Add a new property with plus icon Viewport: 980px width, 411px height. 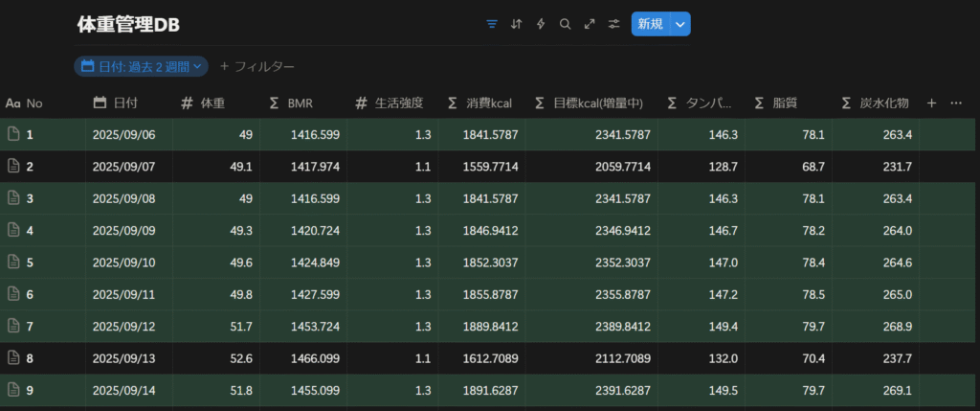tap(931, 103)
